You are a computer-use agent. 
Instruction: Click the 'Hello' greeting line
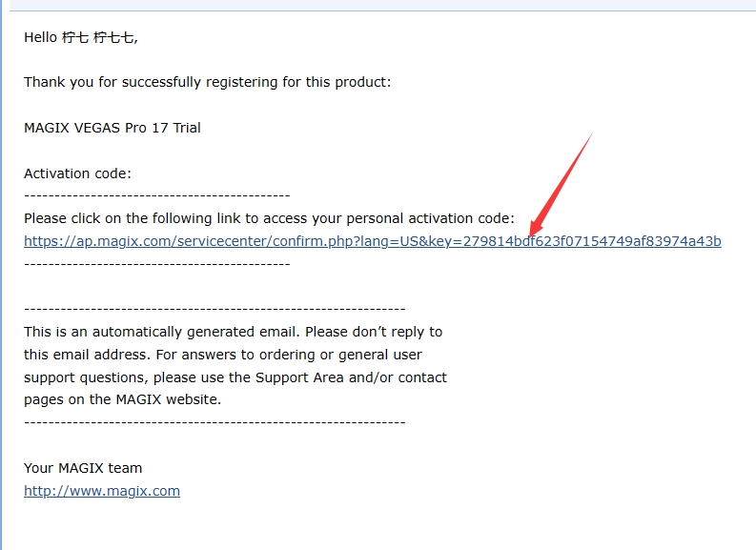[x=81, y=37]
